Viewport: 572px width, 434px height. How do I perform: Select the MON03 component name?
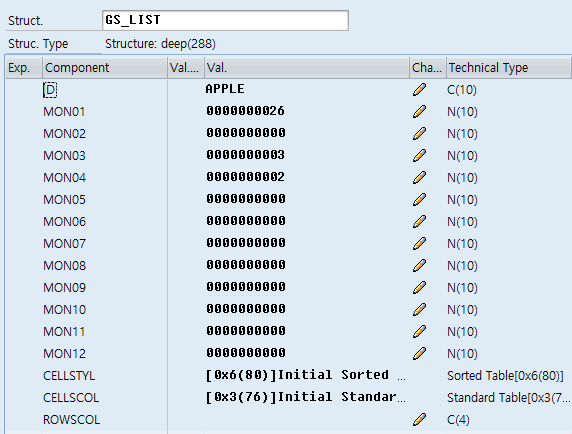[64, 156]
